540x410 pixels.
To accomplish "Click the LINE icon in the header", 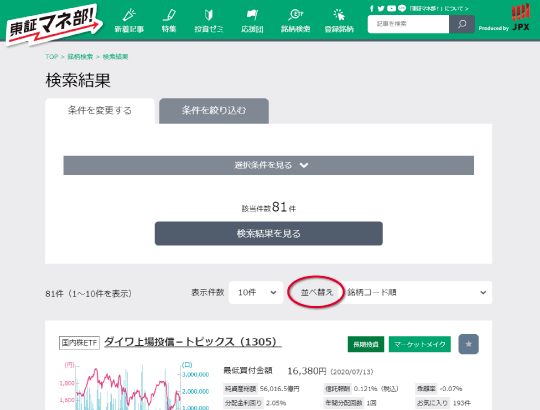I will [402, 9].
